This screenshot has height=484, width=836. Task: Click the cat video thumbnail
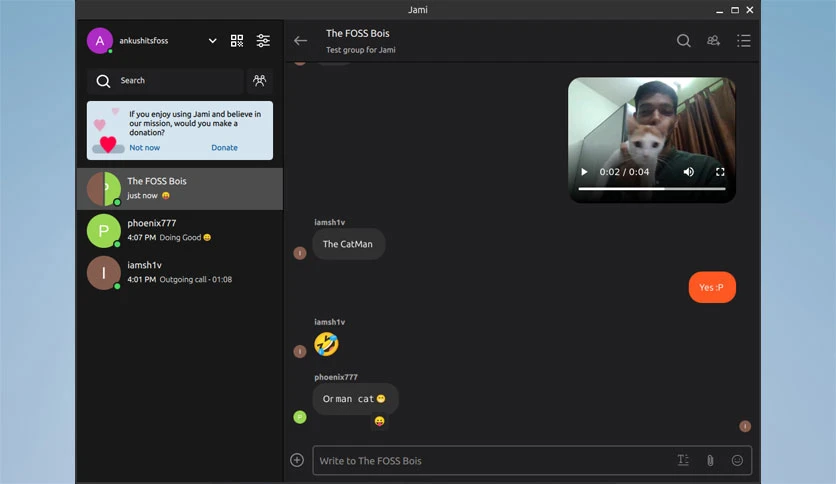(652, 140)
